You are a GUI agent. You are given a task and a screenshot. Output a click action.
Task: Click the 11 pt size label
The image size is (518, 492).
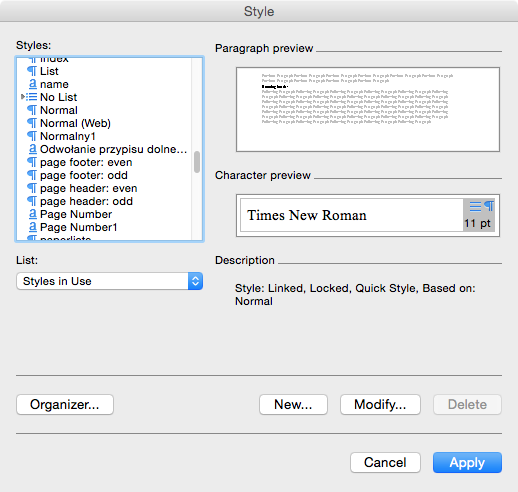(x=477, y=223)
